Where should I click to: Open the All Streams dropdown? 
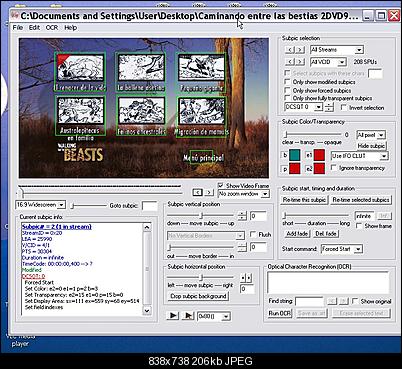[337, 50]
